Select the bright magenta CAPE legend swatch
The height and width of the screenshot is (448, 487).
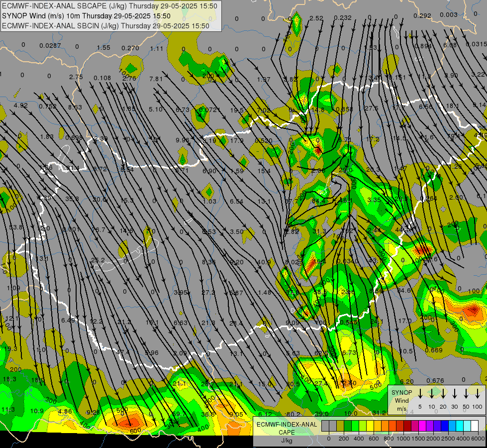click(422, 426)
